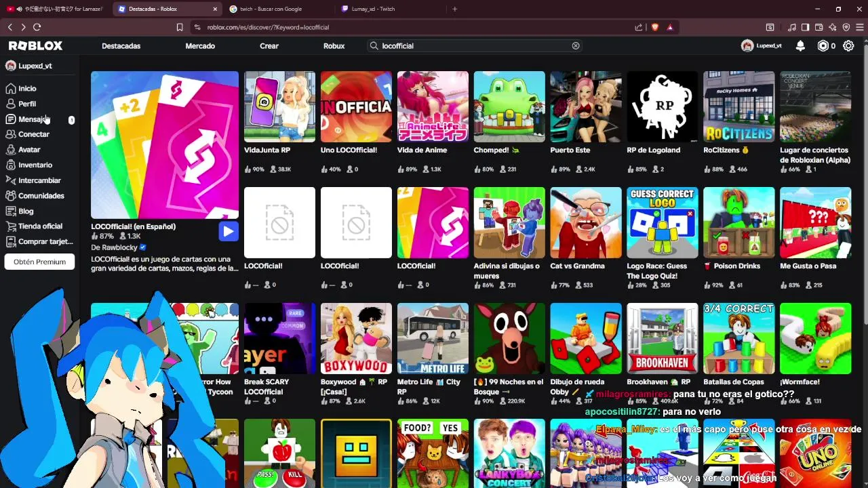Open a new browser tab

point(454,9)
